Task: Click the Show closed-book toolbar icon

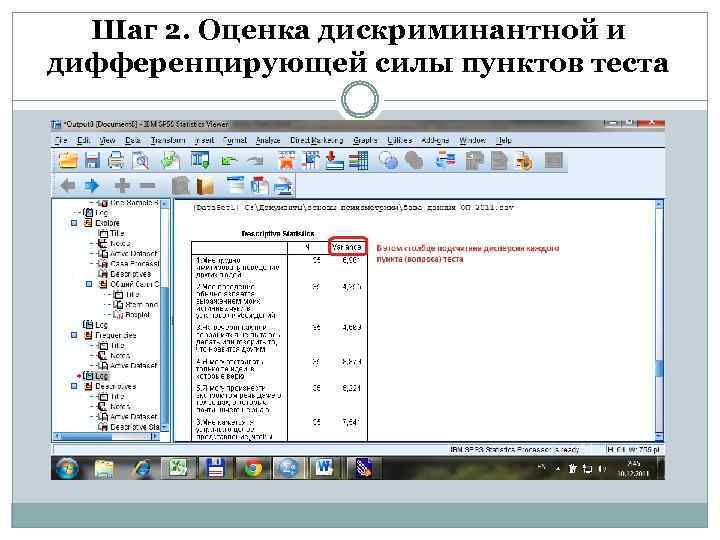Action: pyautogui.click(x=180, y=186)
